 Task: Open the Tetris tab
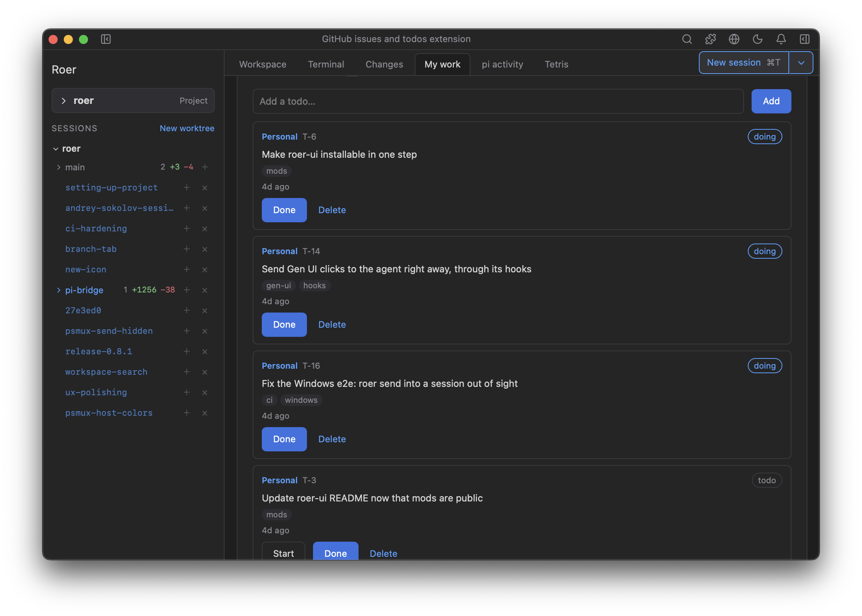(556, 64)
